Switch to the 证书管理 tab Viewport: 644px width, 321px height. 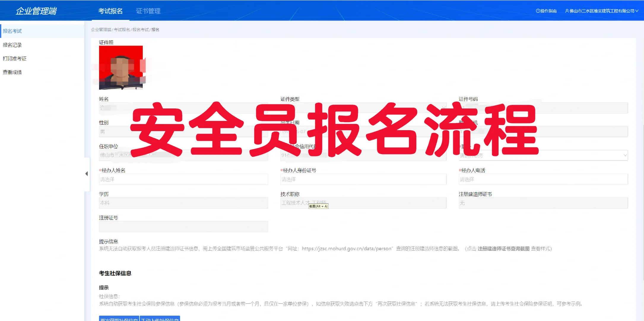click(x=148, y=11)
